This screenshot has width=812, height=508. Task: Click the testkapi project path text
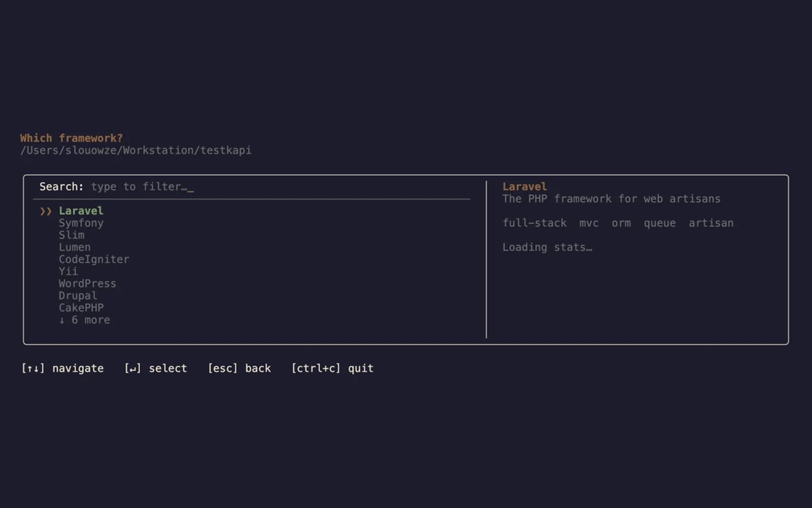(136, 150)
